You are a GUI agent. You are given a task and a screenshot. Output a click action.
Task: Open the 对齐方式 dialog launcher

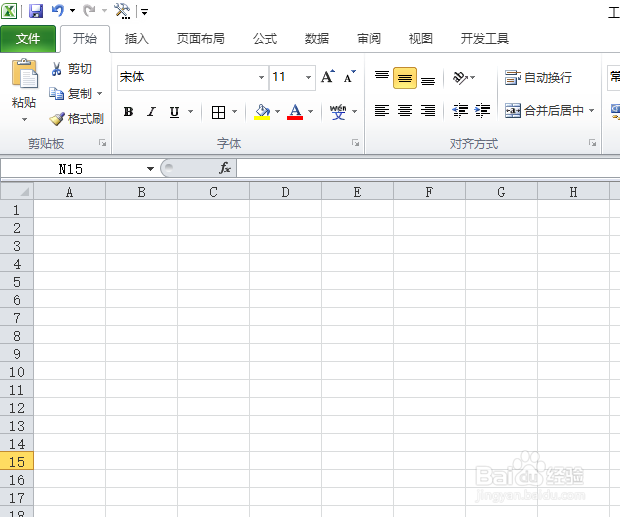pyautogui.click(x=592, y=143)
